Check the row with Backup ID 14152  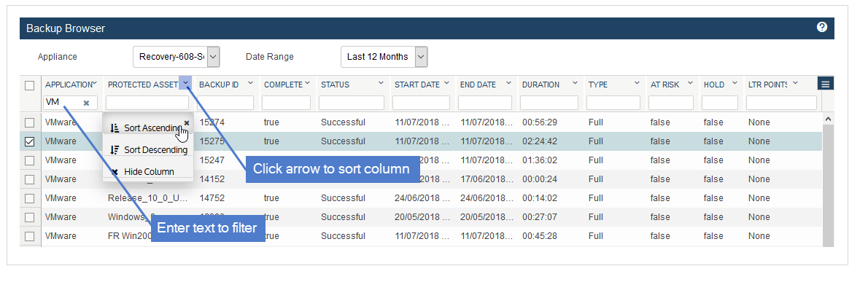pyautogui.click(x=30, y=179)
